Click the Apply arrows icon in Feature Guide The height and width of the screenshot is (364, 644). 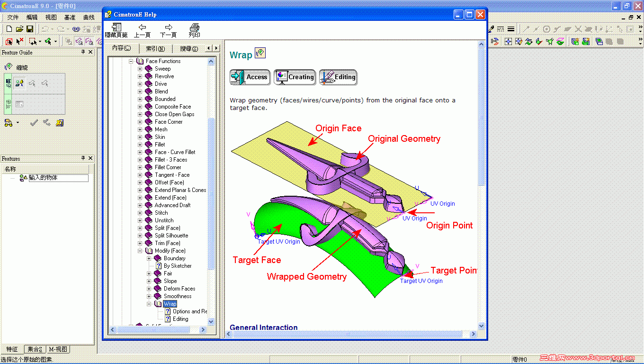[46, 123]
